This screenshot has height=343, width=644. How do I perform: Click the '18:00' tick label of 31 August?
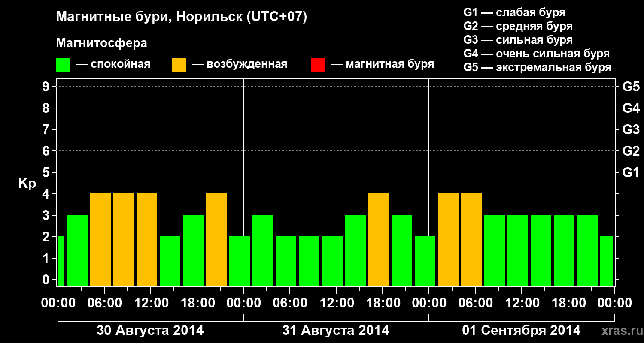point(383,303)
